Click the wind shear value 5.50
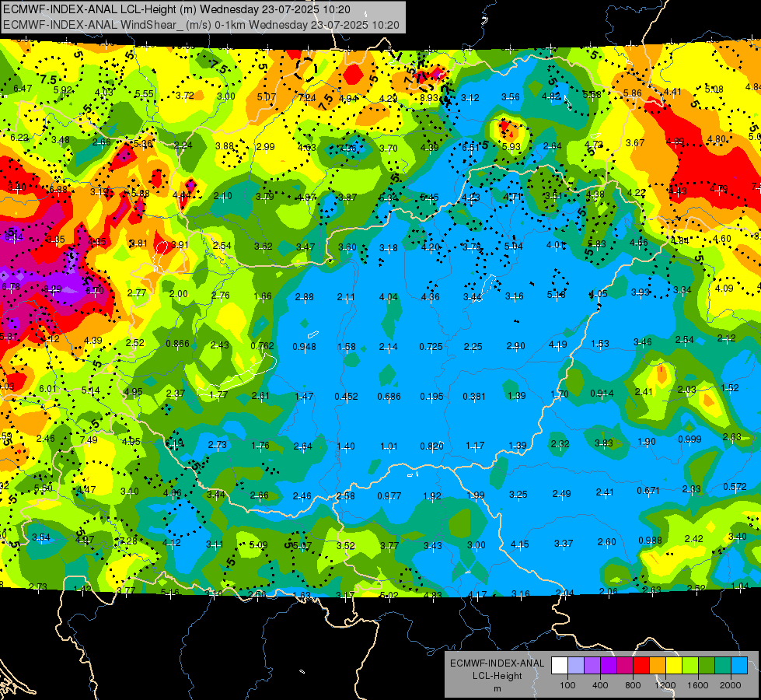Image resolution: width=761 pixels, height=700 pixels. click(44, 488)
